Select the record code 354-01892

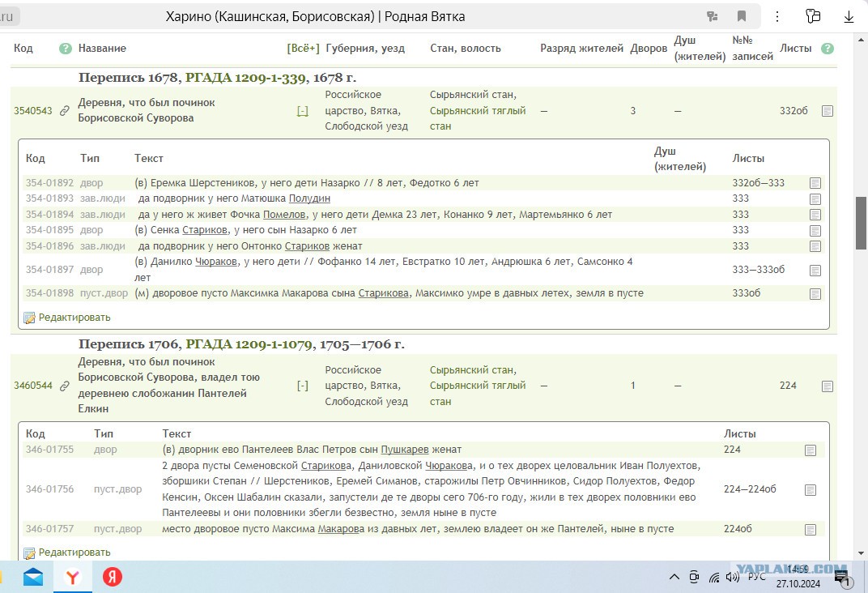click(49, 183)
